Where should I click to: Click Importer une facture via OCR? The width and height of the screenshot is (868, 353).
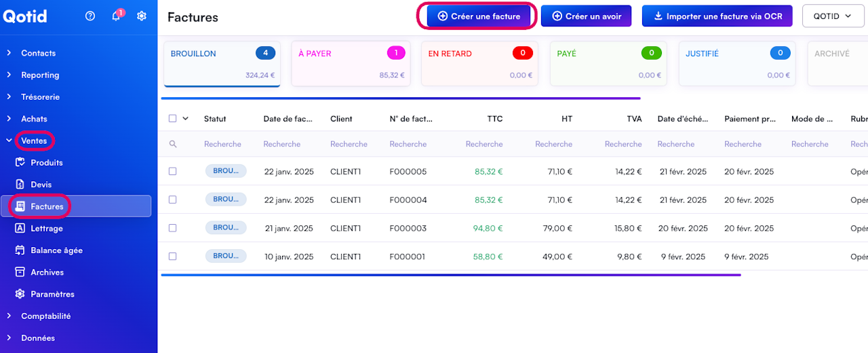click(x=717, y=16)
